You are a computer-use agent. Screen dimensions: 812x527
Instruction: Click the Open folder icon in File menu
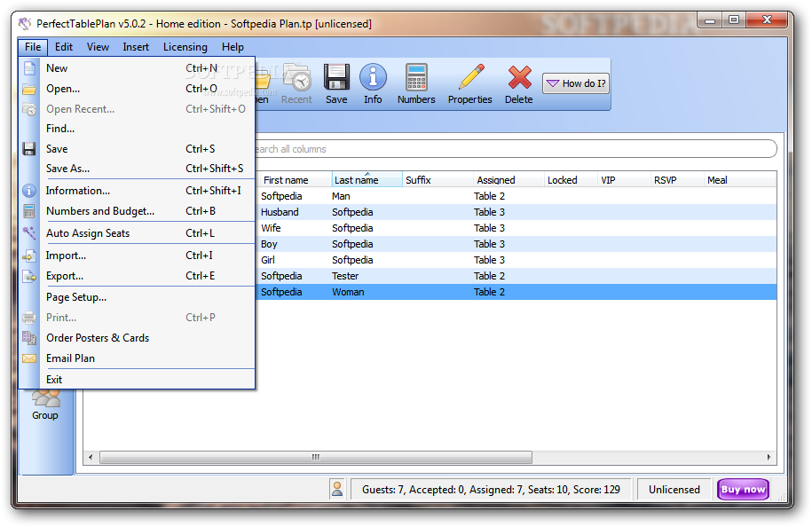[x=29, y=89]
